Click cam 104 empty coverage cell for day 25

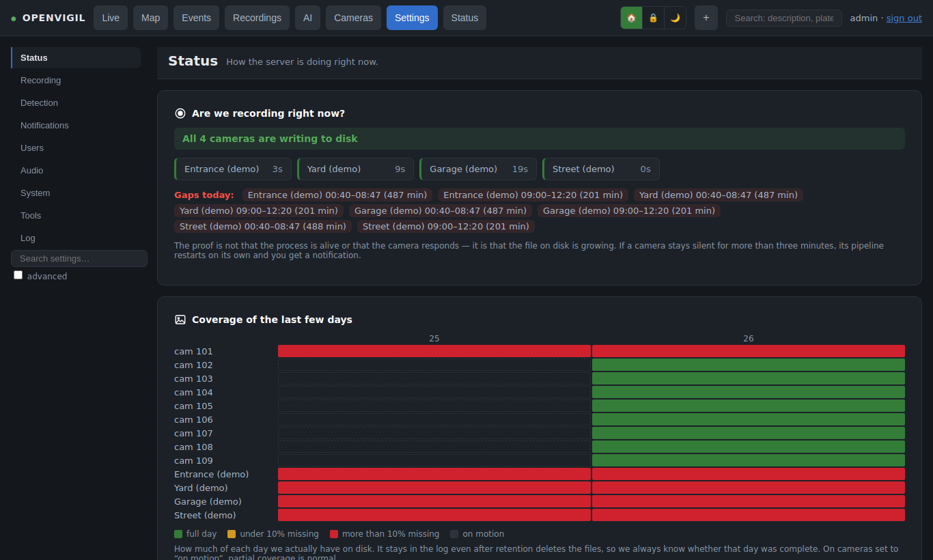pyautogui.click(x=434, y=392)
